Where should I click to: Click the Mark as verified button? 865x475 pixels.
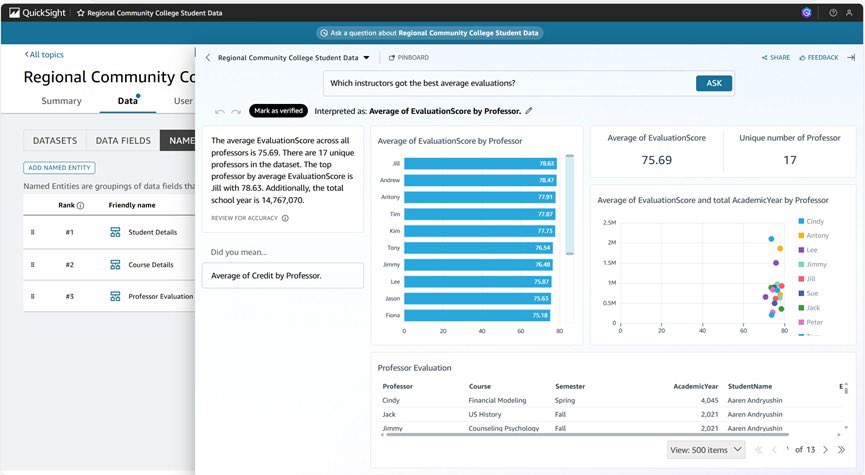tap(279, 111)
